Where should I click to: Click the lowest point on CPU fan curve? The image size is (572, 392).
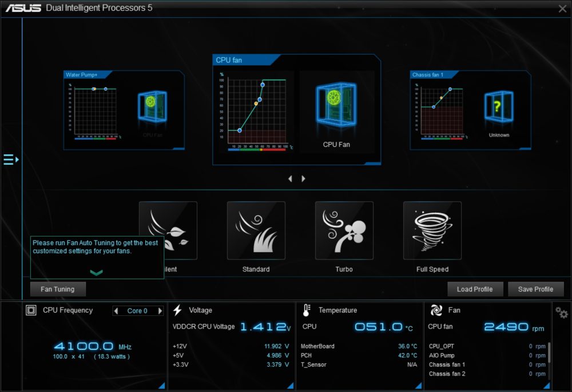[x=240, y=130]
